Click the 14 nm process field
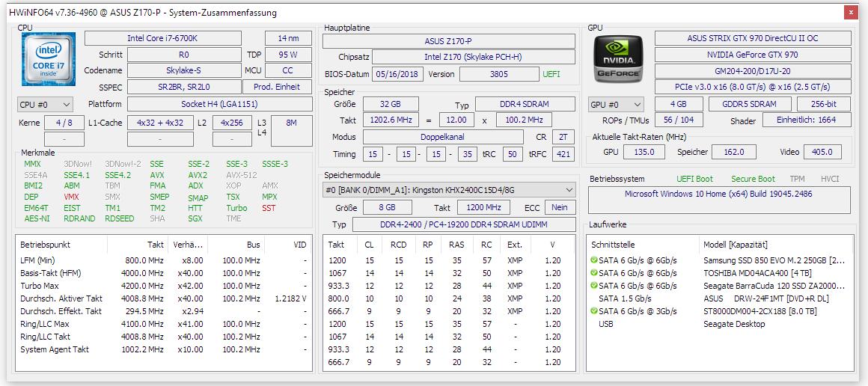The width and height of the screenshot is (868, 386). coord(288,38)
